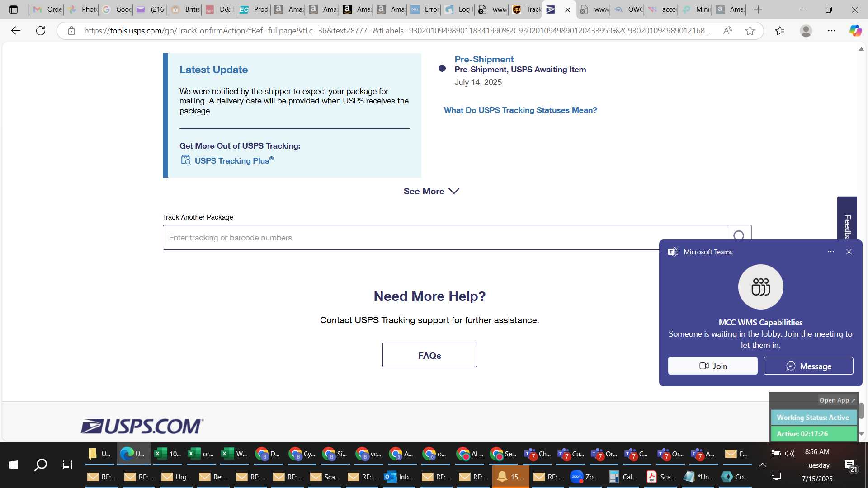
Task: Focus the tracking number input field
Action: (445, 238)
